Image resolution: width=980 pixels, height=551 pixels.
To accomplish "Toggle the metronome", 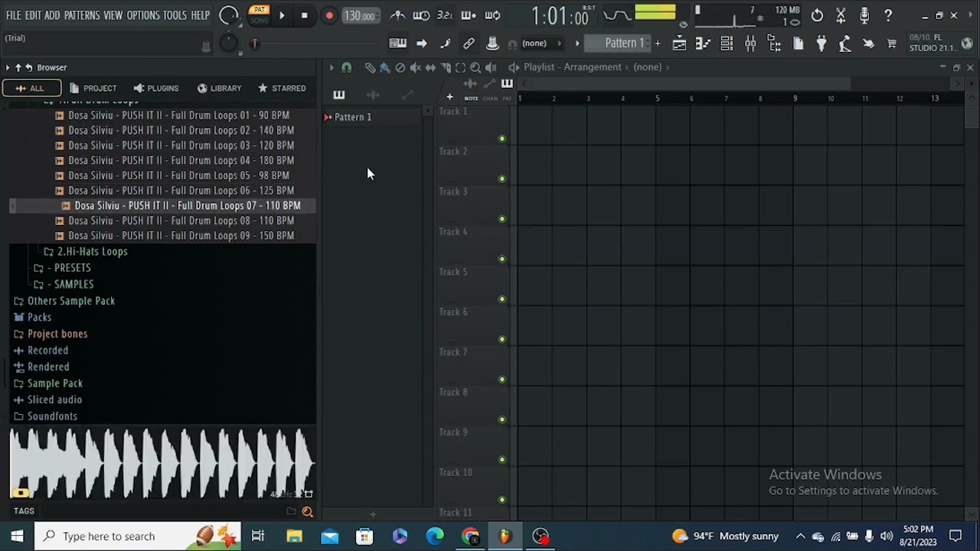I will pos(397,15).
